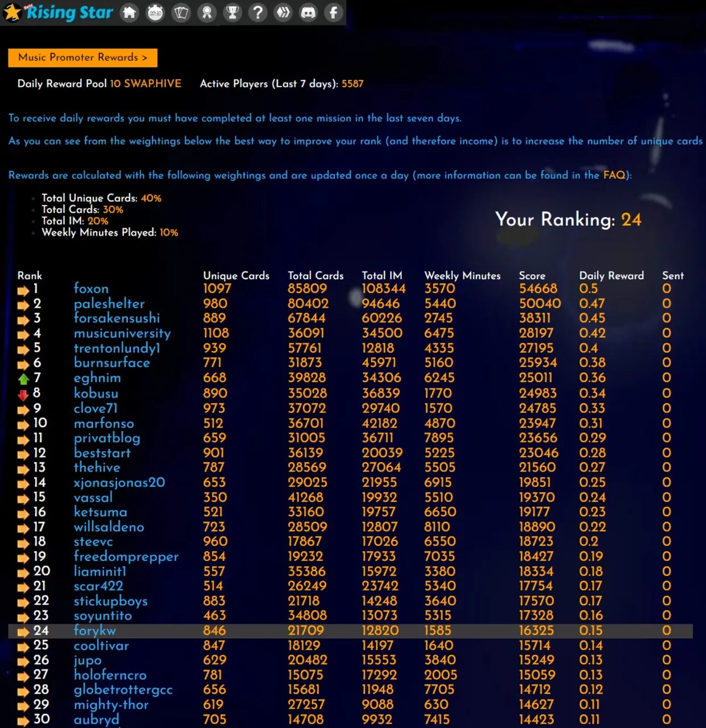Click the orange arrow beside foxon

point(23,290)
